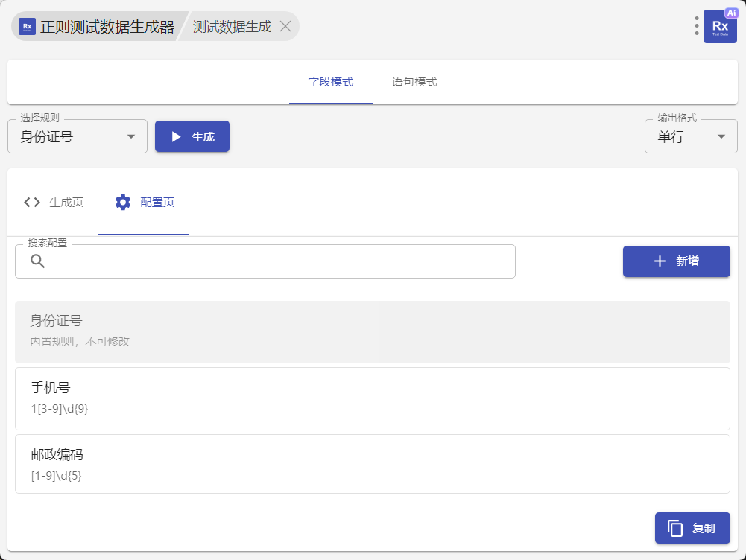Screen dimensions: 746x560
Task: Click the gear icon for 配置页
Action: click(123, 202)
